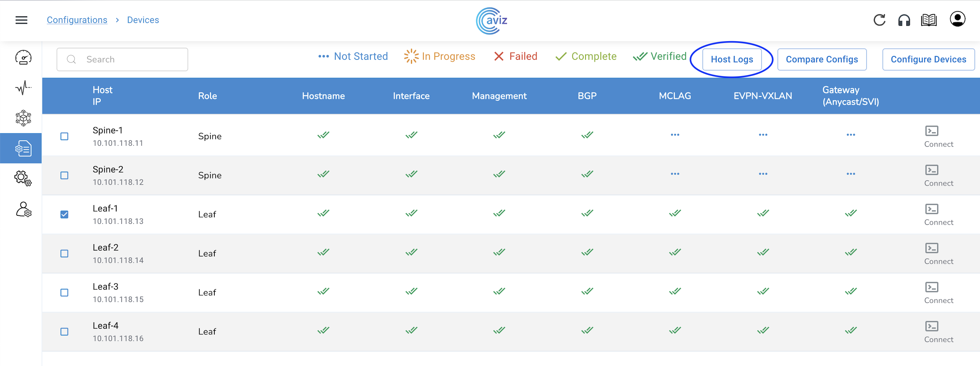Open the dashboard gauge sidebar icon
The image size is (980, 366).
[23, 57]
